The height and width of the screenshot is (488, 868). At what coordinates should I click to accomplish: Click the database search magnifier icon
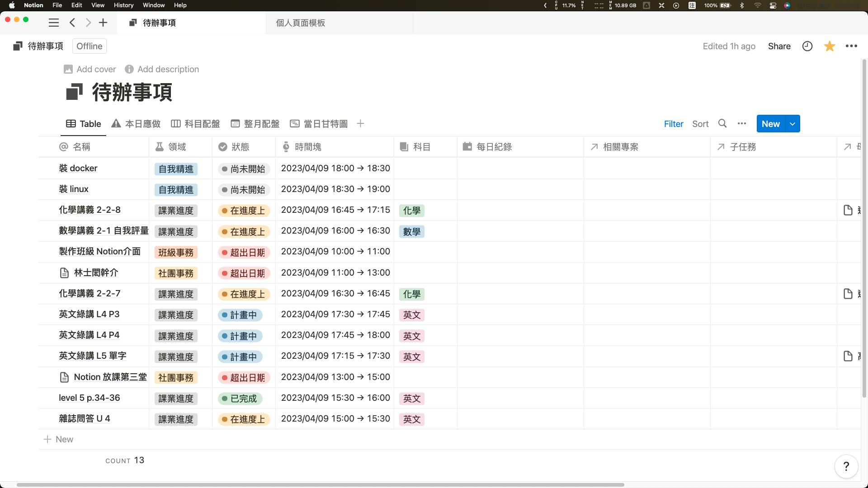click(x=722, y=123)
